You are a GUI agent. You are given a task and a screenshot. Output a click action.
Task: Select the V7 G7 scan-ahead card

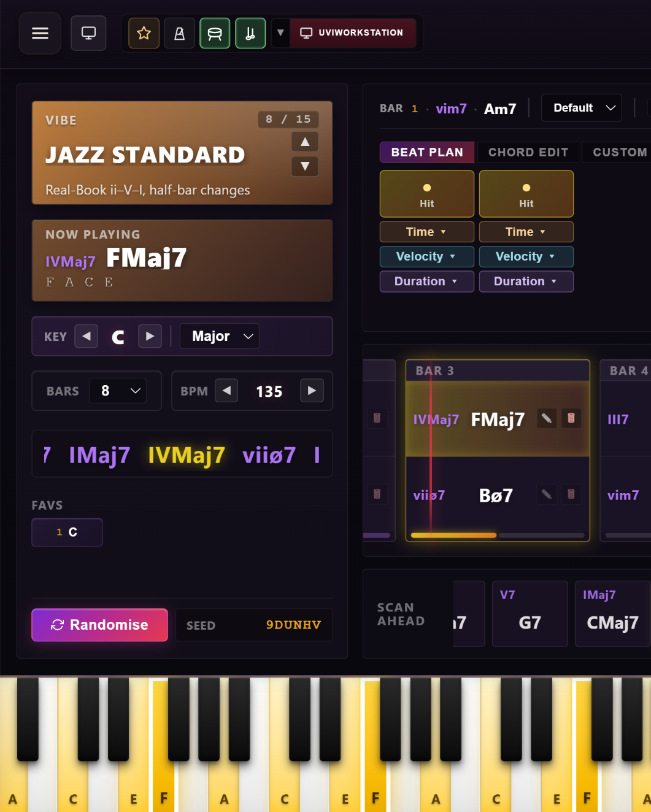click(530, 614)
